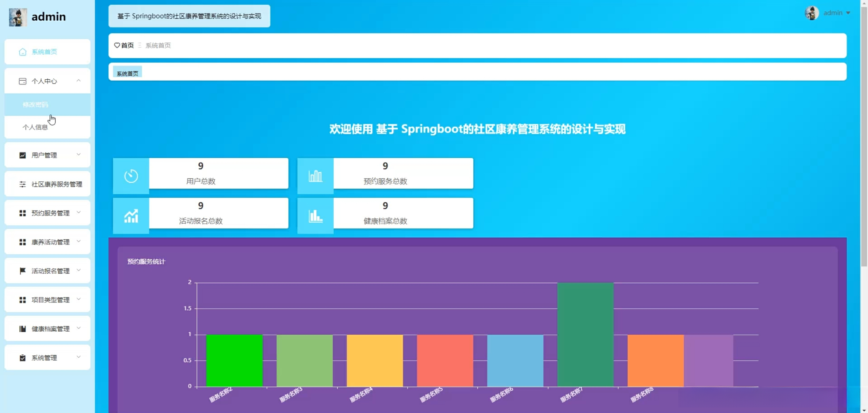Expand the 健康档案管理 submenu arrow
Screen dimensions: 868x413
[79, 328]
